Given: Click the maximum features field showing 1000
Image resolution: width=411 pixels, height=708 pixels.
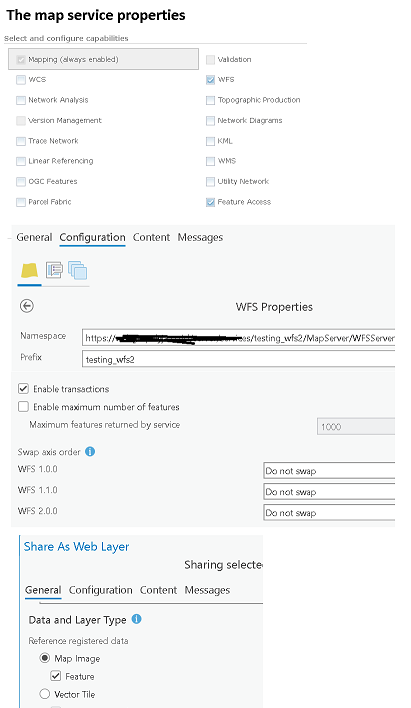Looking at the screenshot, I should (356, 427).
